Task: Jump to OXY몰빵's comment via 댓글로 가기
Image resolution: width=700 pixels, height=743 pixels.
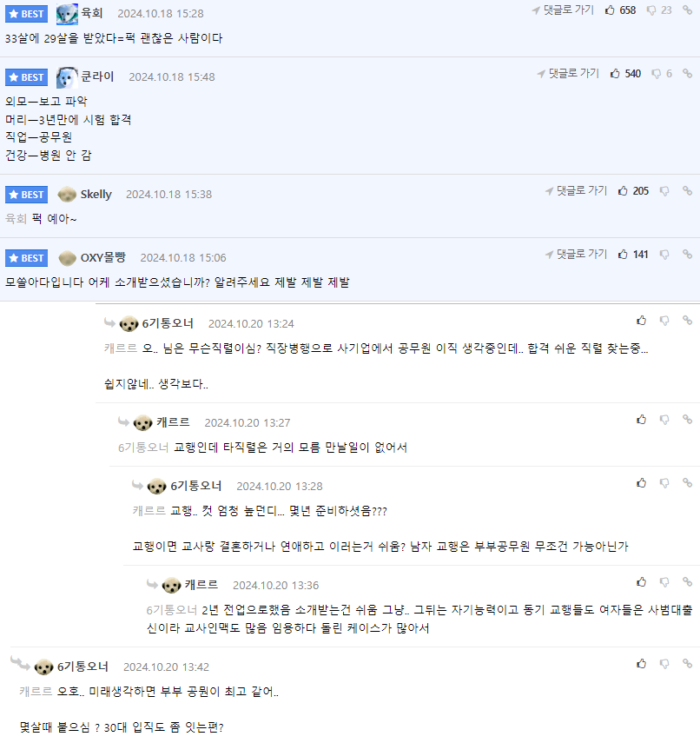Action: [576, 254]
